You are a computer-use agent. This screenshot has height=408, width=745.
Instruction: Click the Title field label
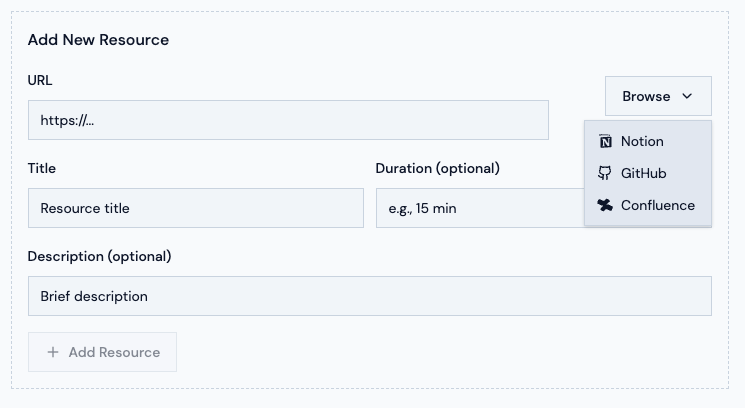[x=42, y=168]
